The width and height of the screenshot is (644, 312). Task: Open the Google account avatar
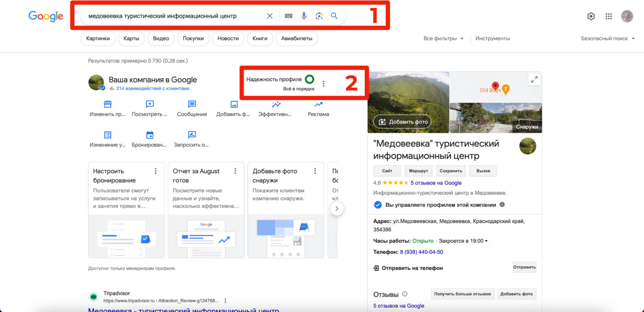tap(627, 16)
